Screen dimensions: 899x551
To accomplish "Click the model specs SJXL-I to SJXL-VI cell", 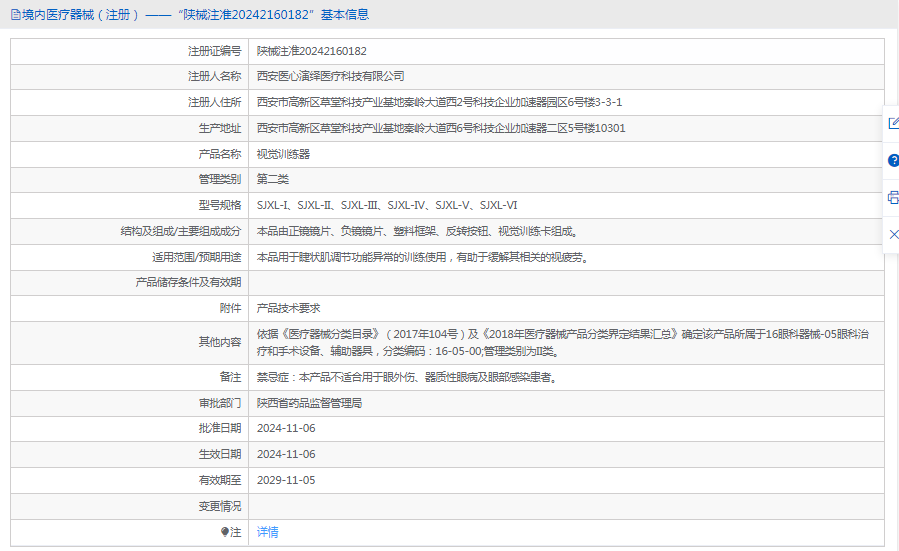I will 386,206.
